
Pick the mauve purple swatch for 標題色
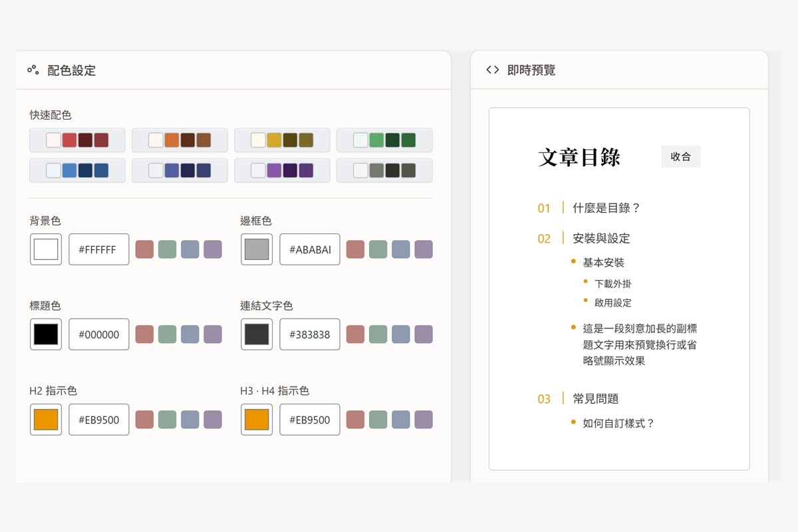212,334
